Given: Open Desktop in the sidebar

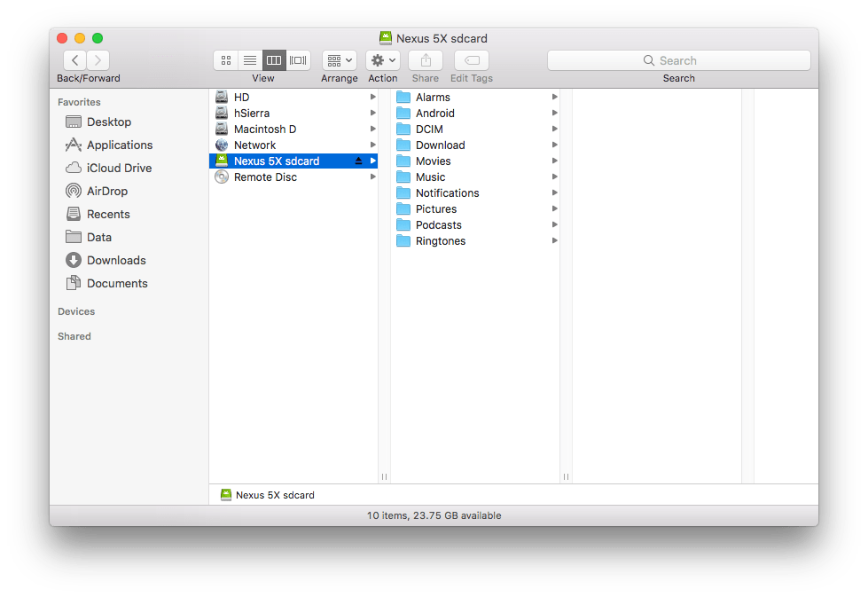Looking at the screenshot, I should (109, 122).
